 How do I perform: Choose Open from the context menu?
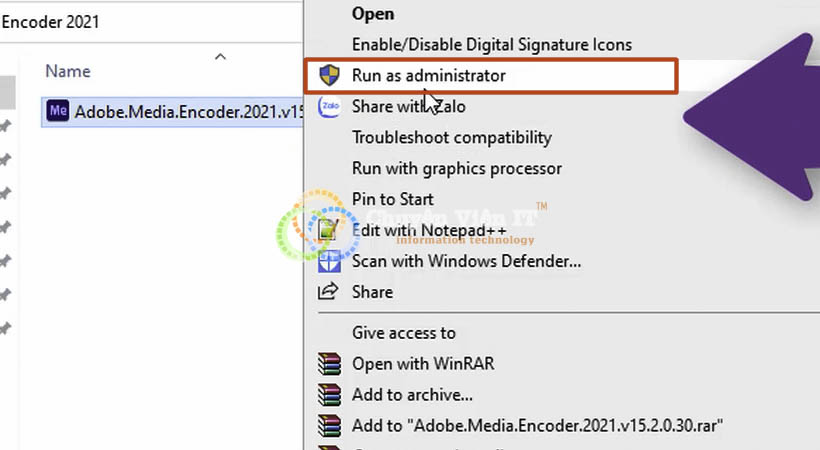coord(373,14)
